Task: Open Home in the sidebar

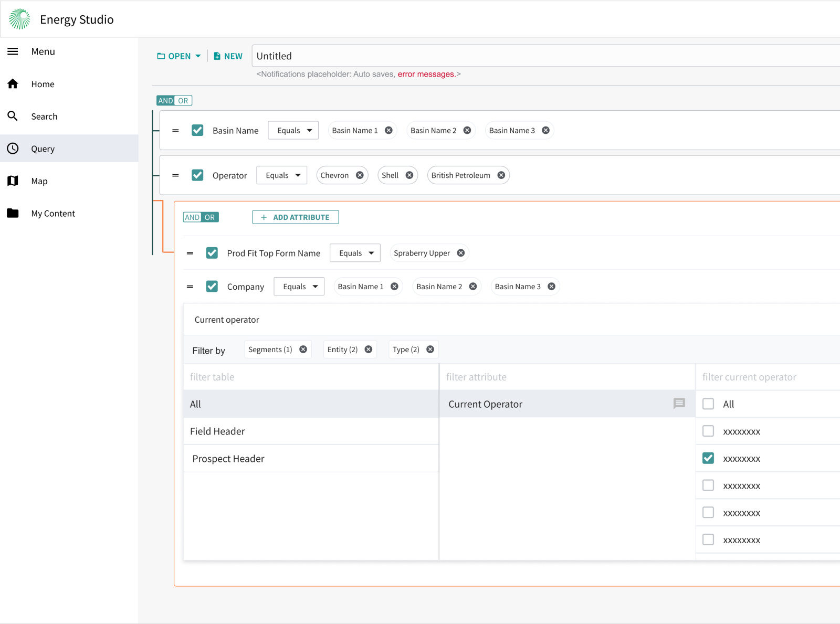Action: pyautogui.click(x=69, y=84)
